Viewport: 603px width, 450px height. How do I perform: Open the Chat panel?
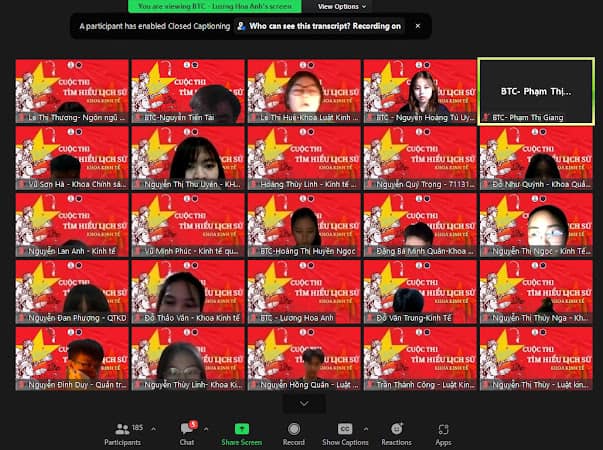pyautogui.click(x=187, y=430)
